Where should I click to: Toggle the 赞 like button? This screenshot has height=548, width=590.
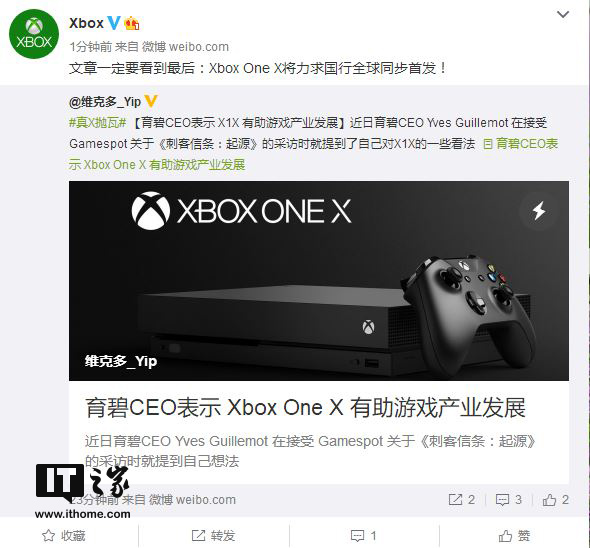click(x=514, y=535)
